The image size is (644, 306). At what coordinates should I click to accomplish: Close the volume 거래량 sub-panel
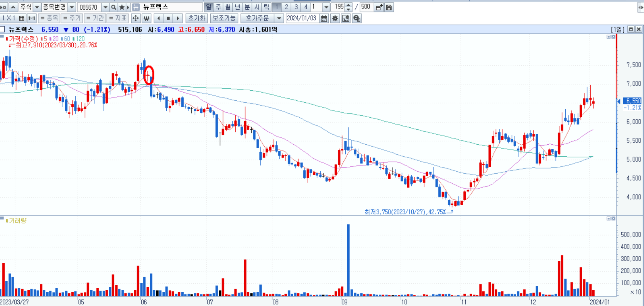point(614,218)
